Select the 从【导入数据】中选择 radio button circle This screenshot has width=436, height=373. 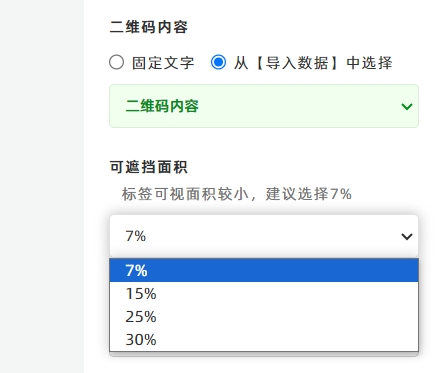(218, 62)
